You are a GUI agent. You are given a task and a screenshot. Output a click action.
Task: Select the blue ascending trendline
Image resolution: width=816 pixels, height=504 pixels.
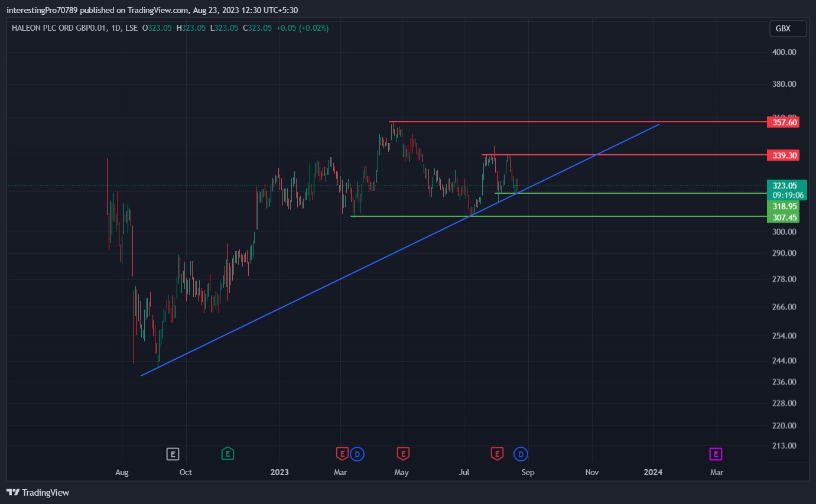(x=400, y=250)
